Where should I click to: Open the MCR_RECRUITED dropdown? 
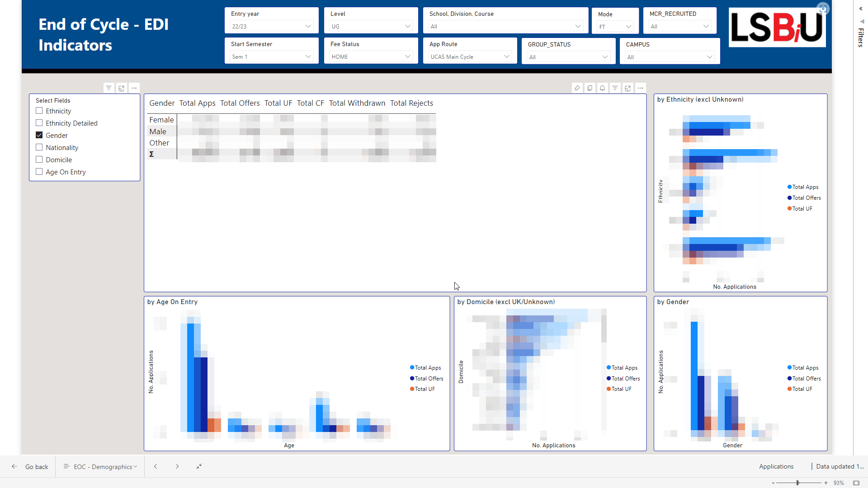(x=679, y=26)
